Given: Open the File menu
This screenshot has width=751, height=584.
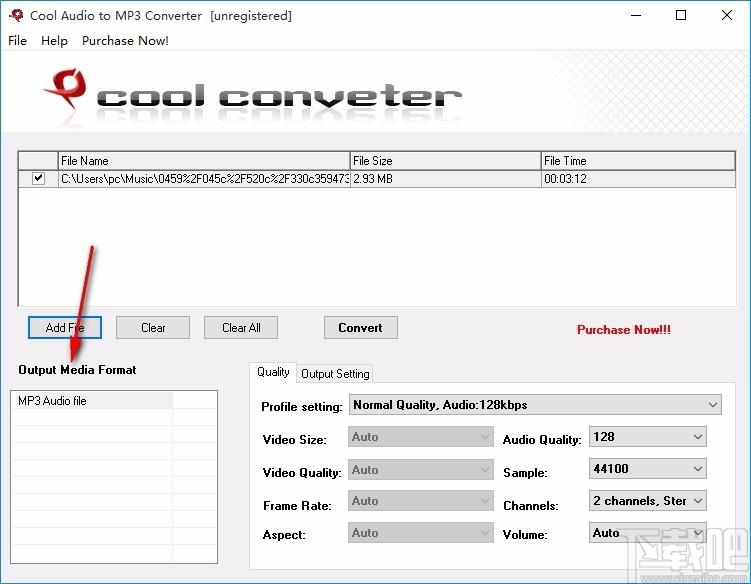Looking at the screenshot, I should point(18,41).
